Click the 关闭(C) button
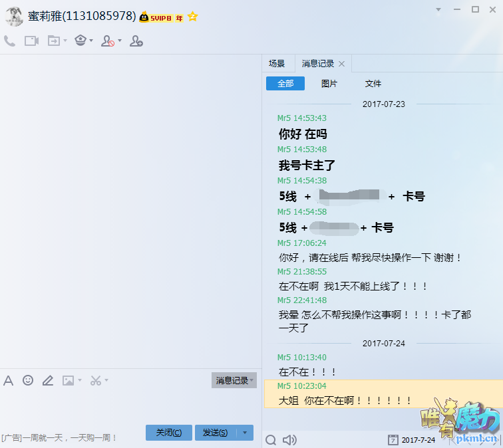Image resolution: width=503 pixels, height=448 pixels. 168,433
